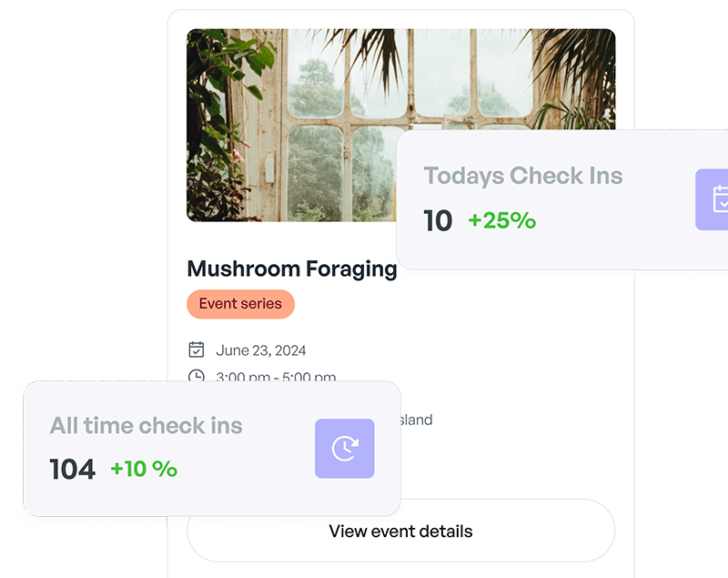Click the 3:00 pm - 5:00 pm time
Viewport: 728px width, 578px height.
[276, 376]
